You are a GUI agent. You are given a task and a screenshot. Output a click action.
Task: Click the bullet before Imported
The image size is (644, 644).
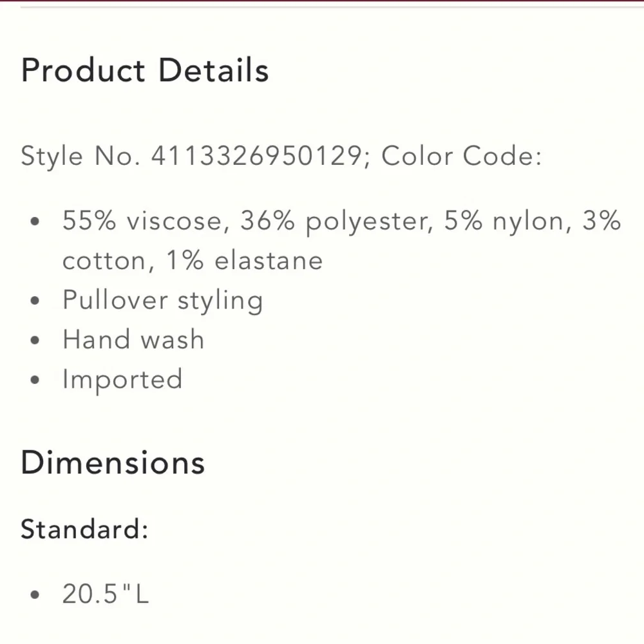(36, 380)
